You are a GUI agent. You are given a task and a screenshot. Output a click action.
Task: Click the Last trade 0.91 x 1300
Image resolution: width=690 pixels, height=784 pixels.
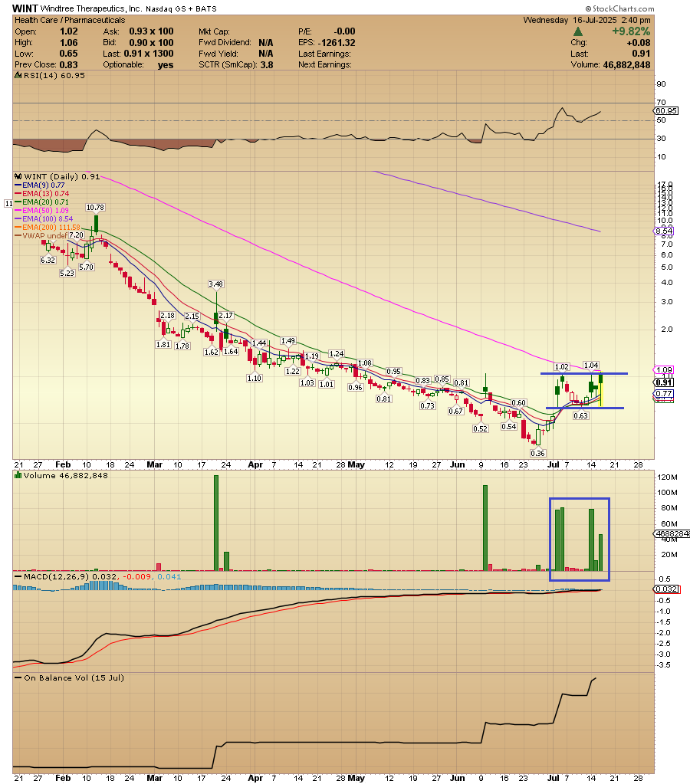tap(149, 54)
